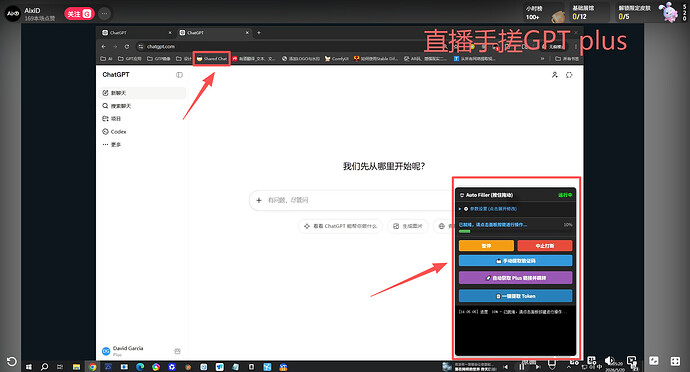This screenshot has width=690, height=372.
Task: Open Task View on the taskbar
Action: coord(60,366)
